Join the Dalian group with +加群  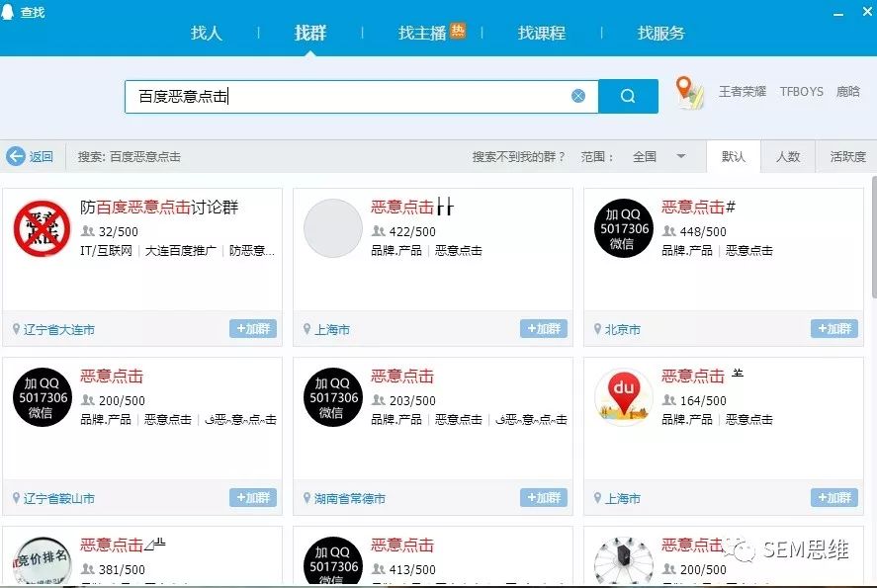pyautogui.click(x=253, y=329)
